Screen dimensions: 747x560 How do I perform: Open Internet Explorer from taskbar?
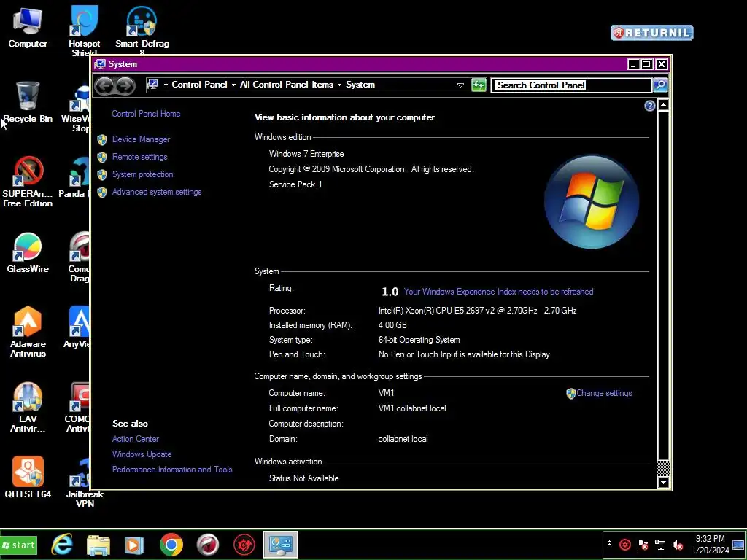[63, 545]
